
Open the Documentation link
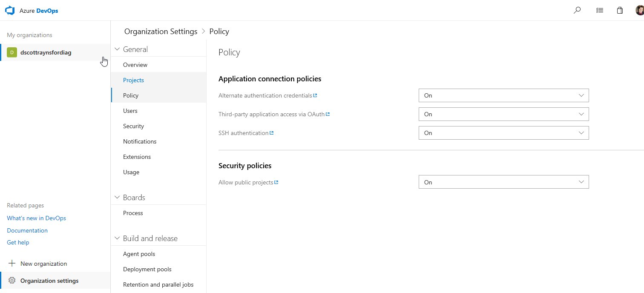coord(27,230)
